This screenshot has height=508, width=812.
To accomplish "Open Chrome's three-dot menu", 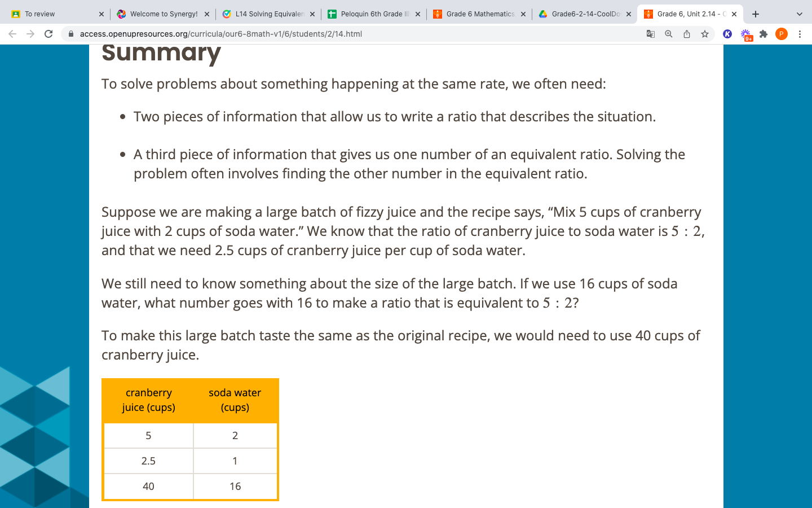I will point(800,34).
